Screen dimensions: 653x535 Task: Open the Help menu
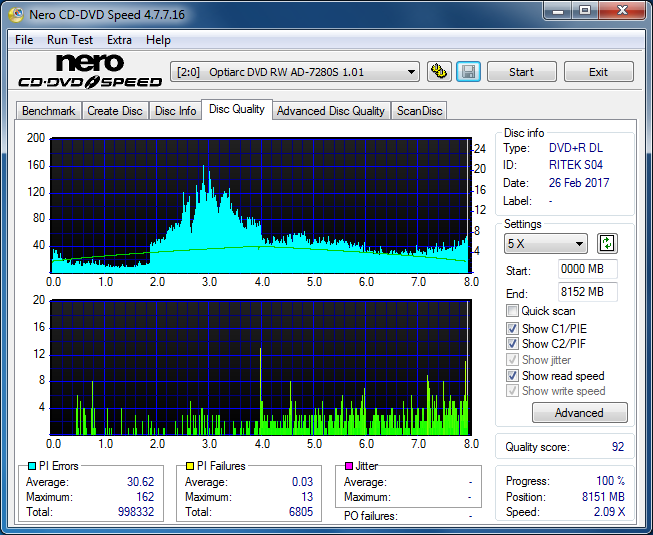click(158, 40)
